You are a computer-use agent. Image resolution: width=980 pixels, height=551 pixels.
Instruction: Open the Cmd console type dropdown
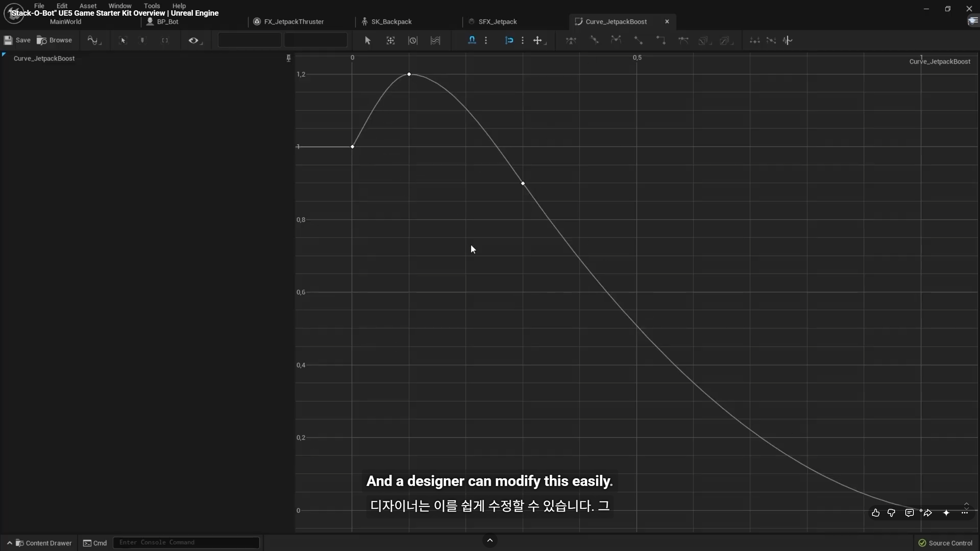click(95, 543)
